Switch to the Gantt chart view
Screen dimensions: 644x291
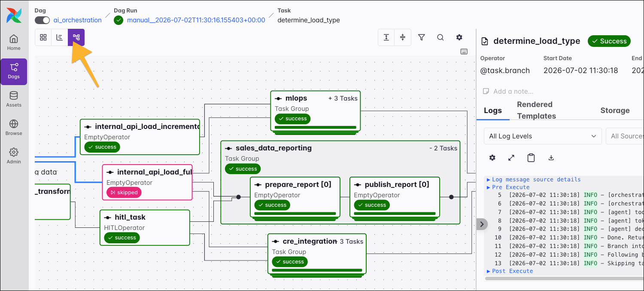[60, 37]
